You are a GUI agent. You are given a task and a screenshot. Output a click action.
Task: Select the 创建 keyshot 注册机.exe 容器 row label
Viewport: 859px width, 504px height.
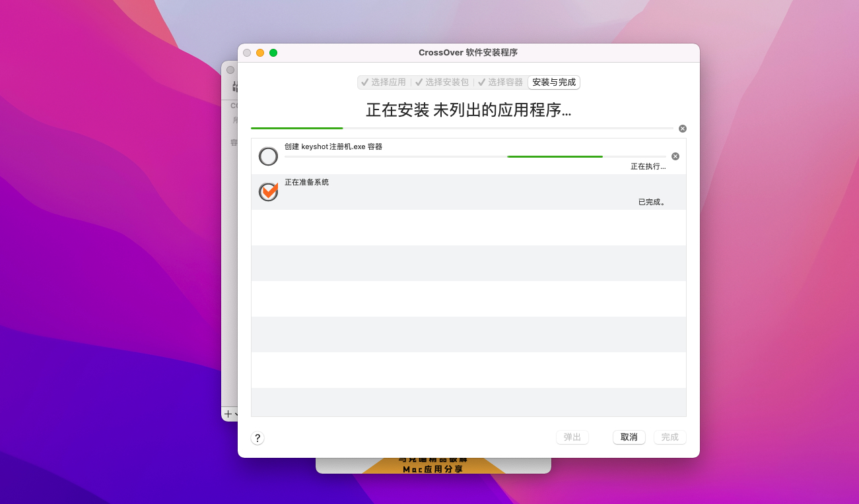pyautogui.click(x=333, y=146)
